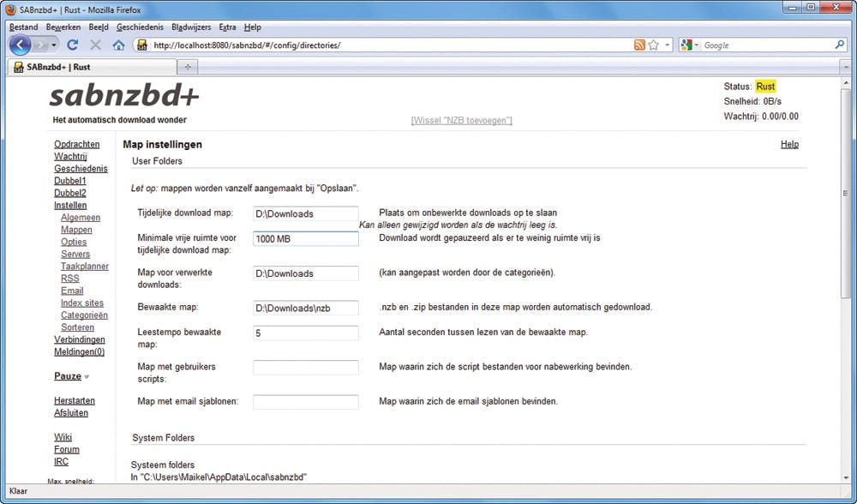
Task: Open the Extra menu
Action: point(227,27)
